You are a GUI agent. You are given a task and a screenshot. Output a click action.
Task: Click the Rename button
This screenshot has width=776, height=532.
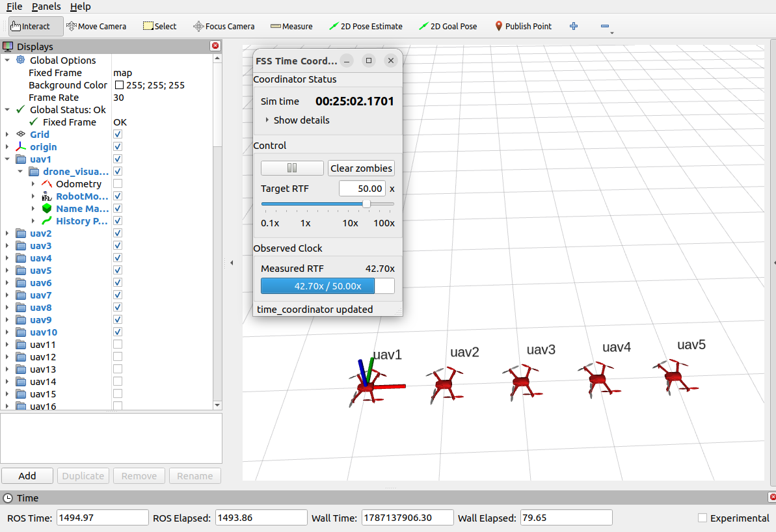click(x=195, y=475)
